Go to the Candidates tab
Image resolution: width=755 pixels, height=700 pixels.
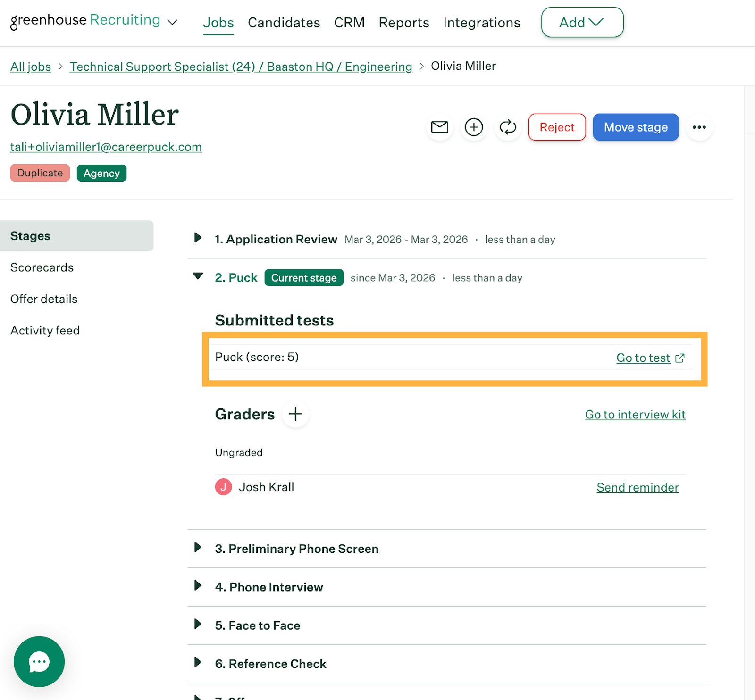284,23
